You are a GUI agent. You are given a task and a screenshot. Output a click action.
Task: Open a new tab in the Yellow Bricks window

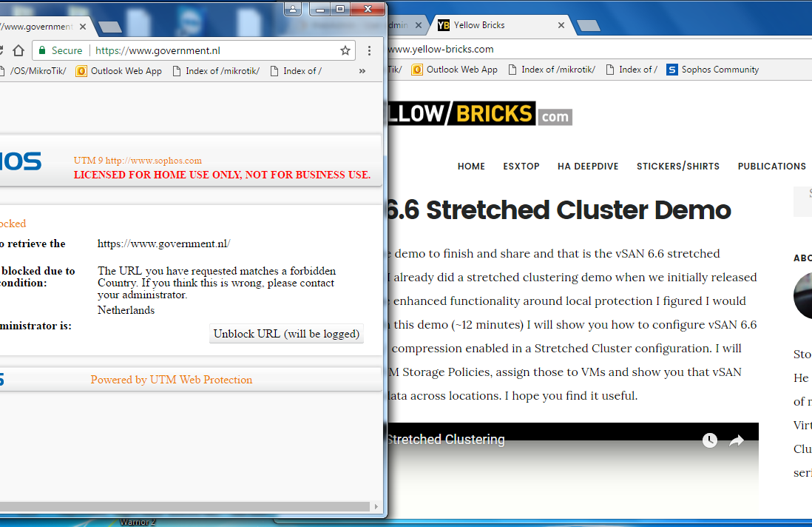coord(588,25)
